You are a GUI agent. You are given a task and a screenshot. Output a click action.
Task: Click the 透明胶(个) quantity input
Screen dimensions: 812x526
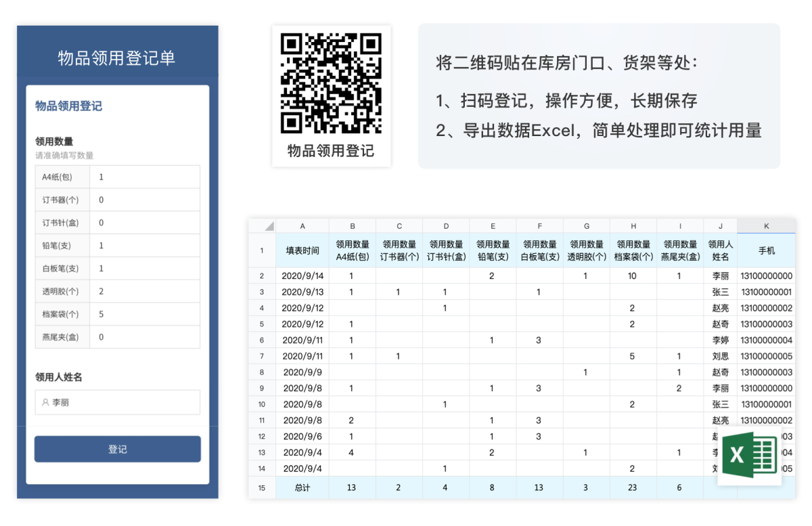click(x=145, y=291)
